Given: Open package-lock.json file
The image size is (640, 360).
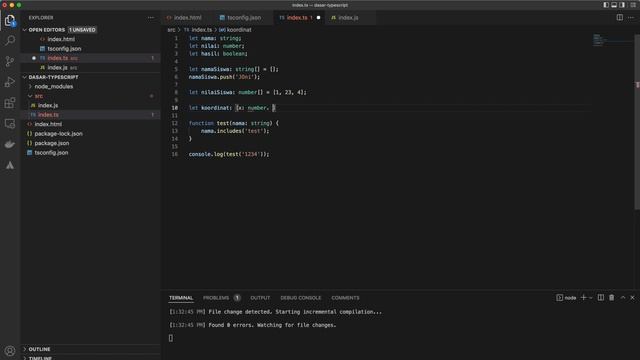Looking at the screenshot, I should pos(58,133).
